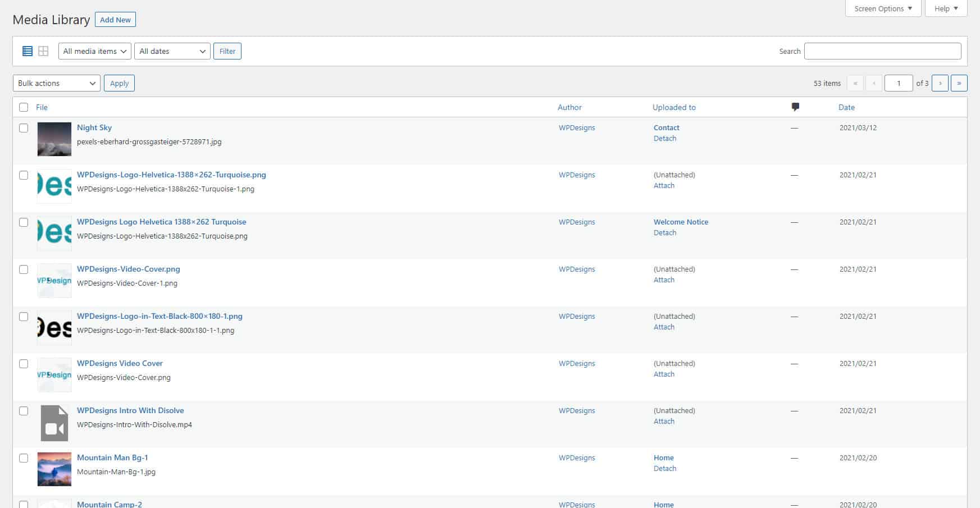Open the All media items dropdown
This screenshot has height=508, width=980.
[94, 51]
